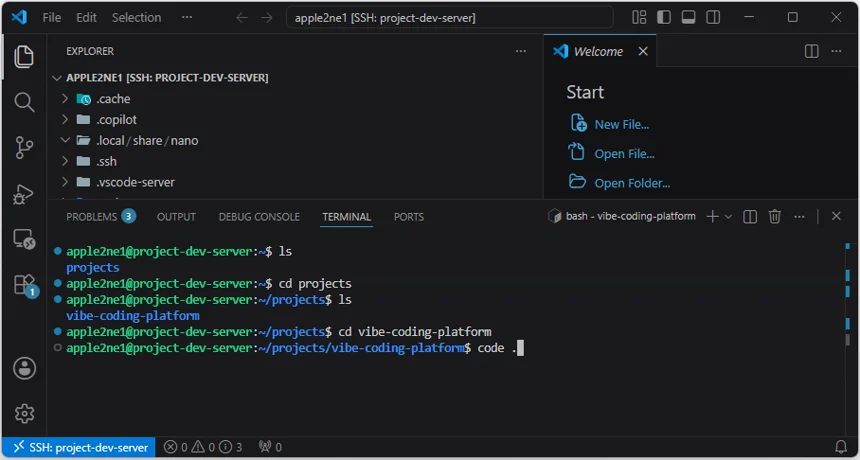Open the Manage gear icon
Viewport: 860px width, 460px height.
[24, 413]
